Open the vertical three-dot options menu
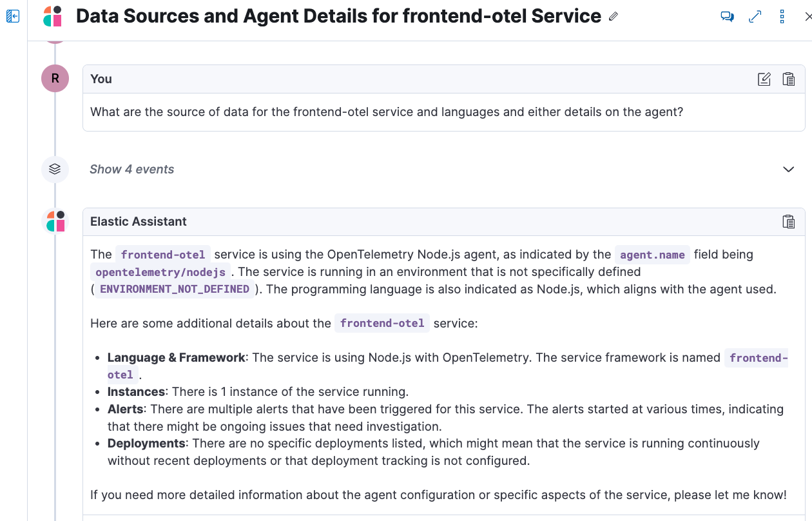 click(x=782, y=17)
